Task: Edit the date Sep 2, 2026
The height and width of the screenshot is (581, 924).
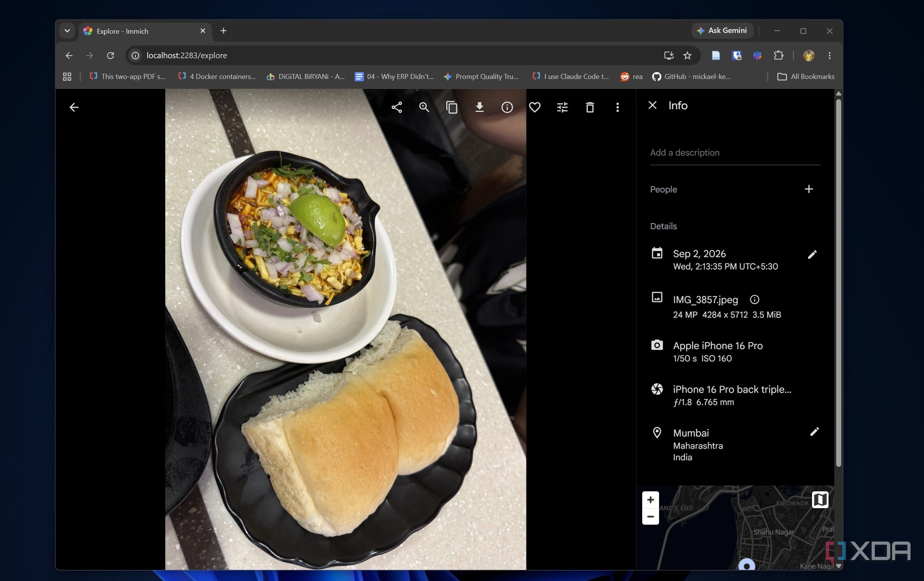Action: click(812, 254)
